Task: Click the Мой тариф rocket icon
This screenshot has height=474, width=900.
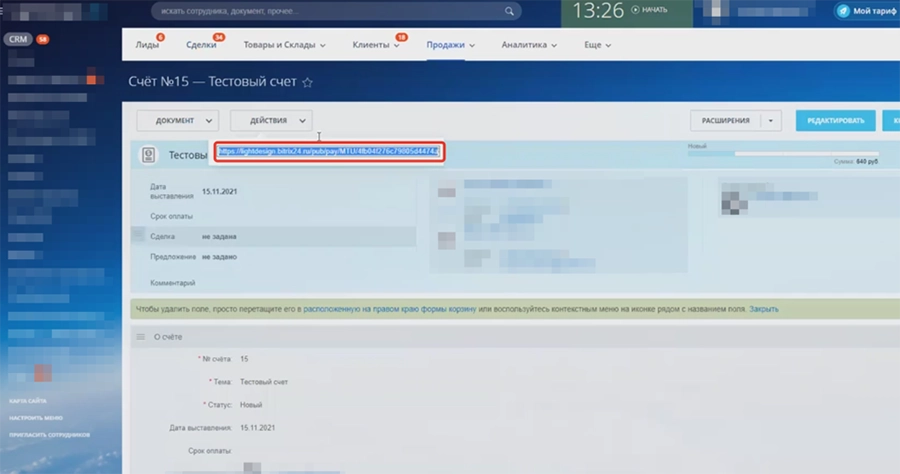Action: (843, 11)
